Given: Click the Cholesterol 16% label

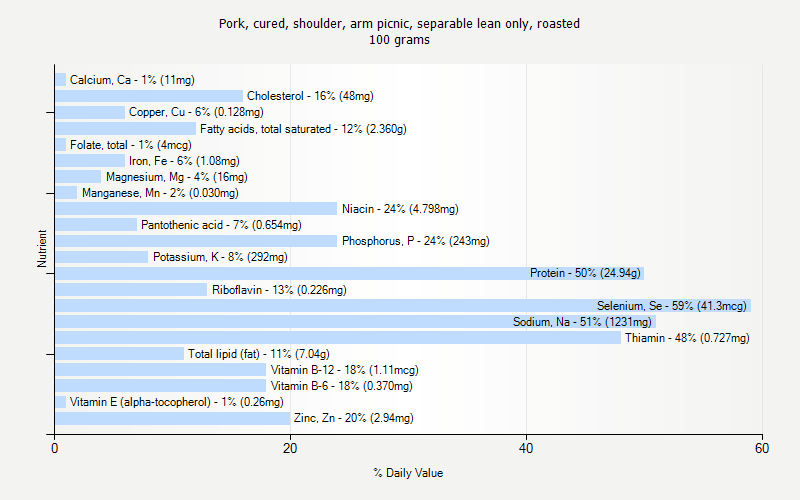Looking at the screenshot, I should (x=310, y=96).
